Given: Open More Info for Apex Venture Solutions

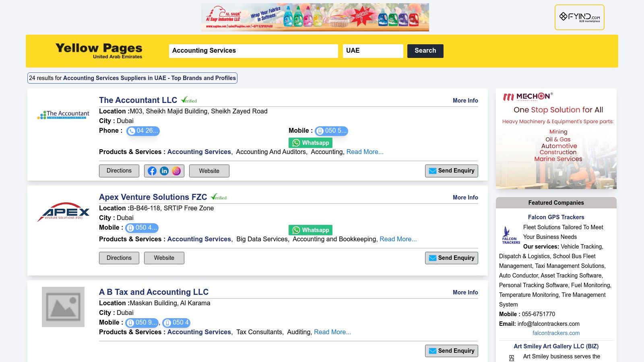Looking at the screenshot, I should point(465,197).
